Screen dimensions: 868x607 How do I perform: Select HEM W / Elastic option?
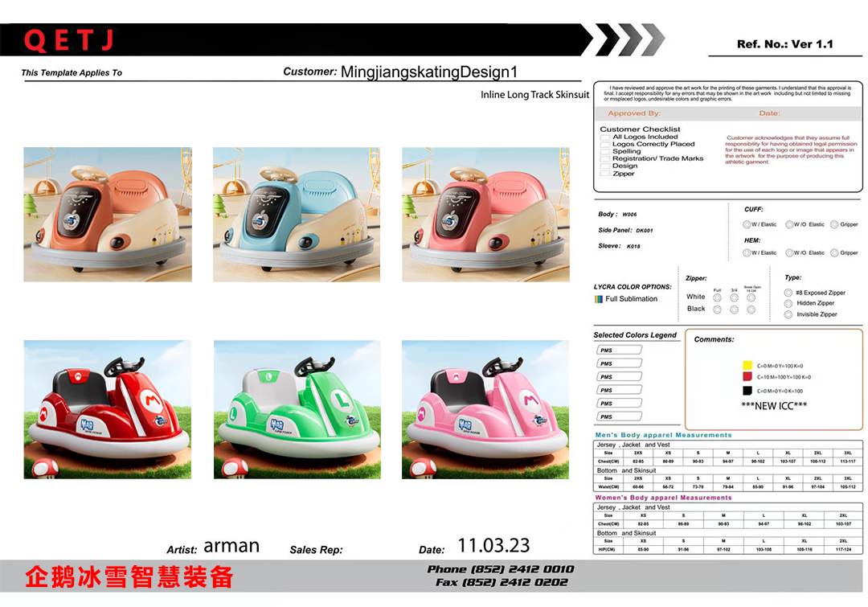[747, 252]
